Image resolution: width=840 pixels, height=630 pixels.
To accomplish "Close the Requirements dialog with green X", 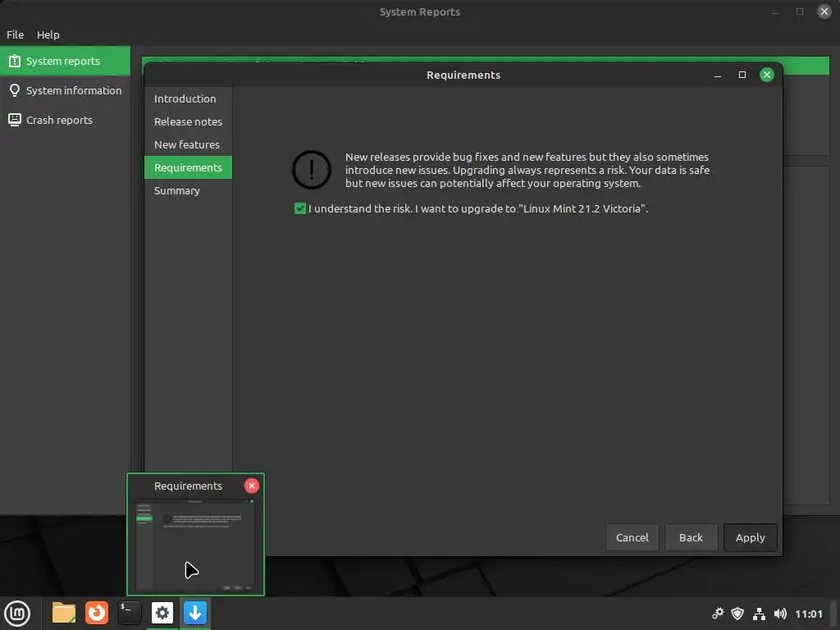I will click(x=767, y=75).
